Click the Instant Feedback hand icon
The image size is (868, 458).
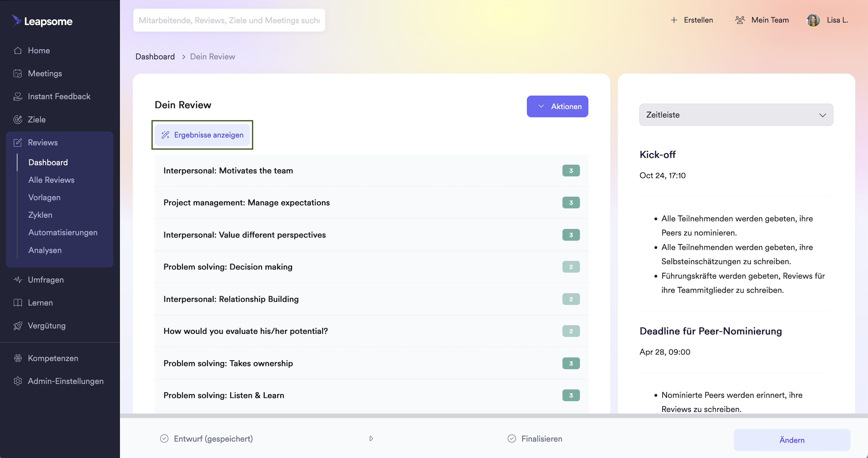click(x=18, y=96)
